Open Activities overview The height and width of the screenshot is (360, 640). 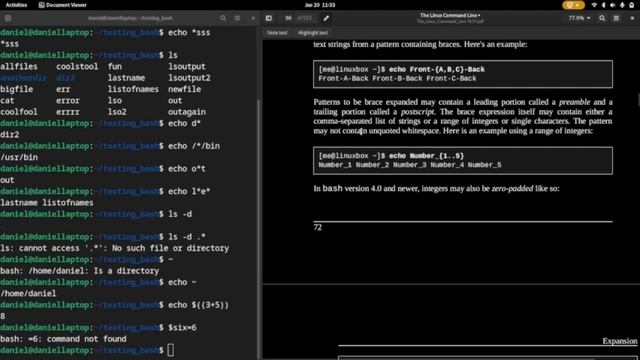coord(16,5)
